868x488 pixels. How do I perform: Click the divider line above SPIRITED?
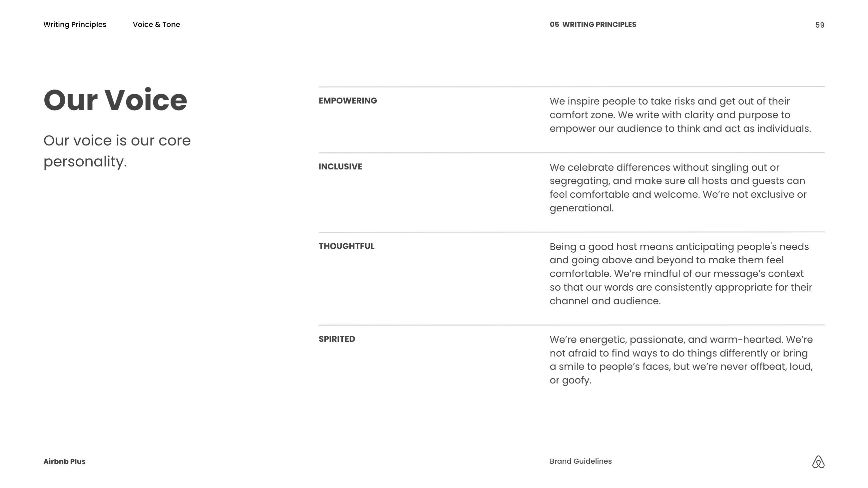tap(572, 325)
